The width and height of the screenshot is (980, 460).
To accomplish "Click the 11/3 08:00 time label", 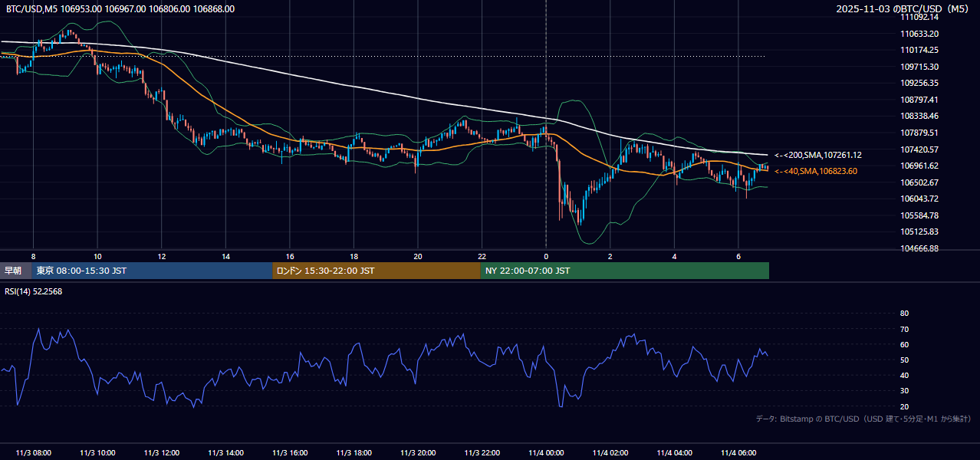I will (x=33, y=453).
